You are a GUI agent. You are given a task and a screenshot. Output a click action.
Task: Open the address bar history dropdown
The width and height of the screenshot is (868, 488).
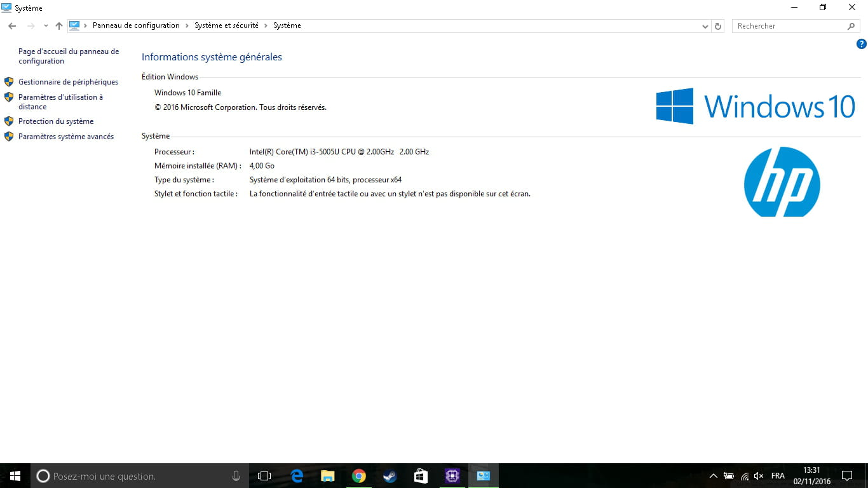(705, 26)
